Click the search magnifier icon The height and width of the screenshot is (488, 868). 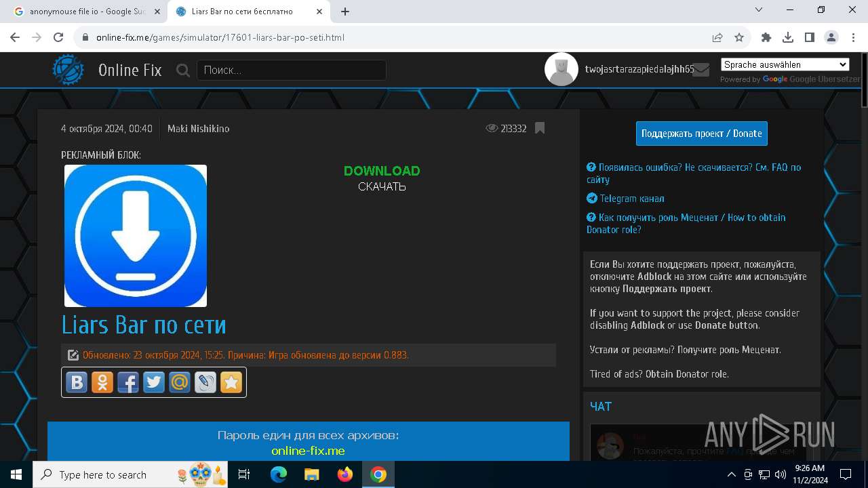[183, 70]
